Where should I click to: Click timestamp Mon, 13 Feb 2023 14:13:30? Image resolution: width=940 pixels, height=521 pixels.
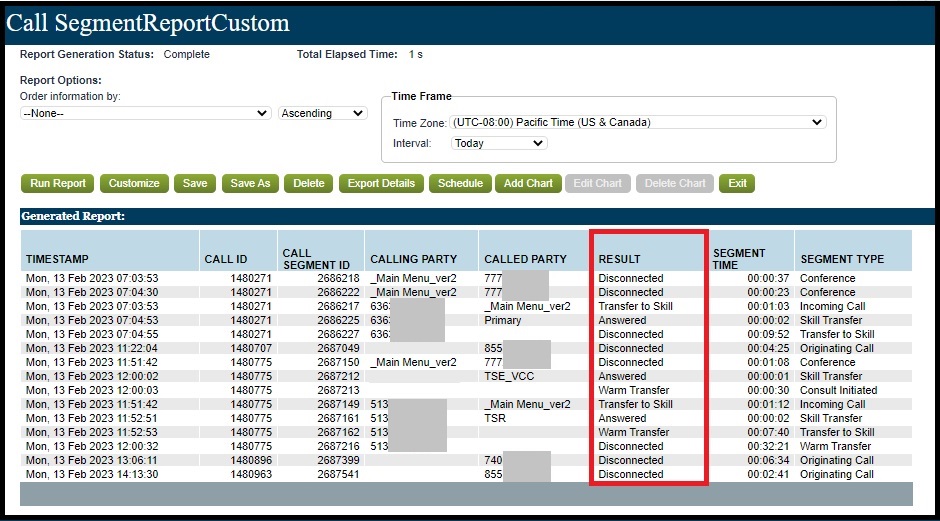[x=92, y=474]
